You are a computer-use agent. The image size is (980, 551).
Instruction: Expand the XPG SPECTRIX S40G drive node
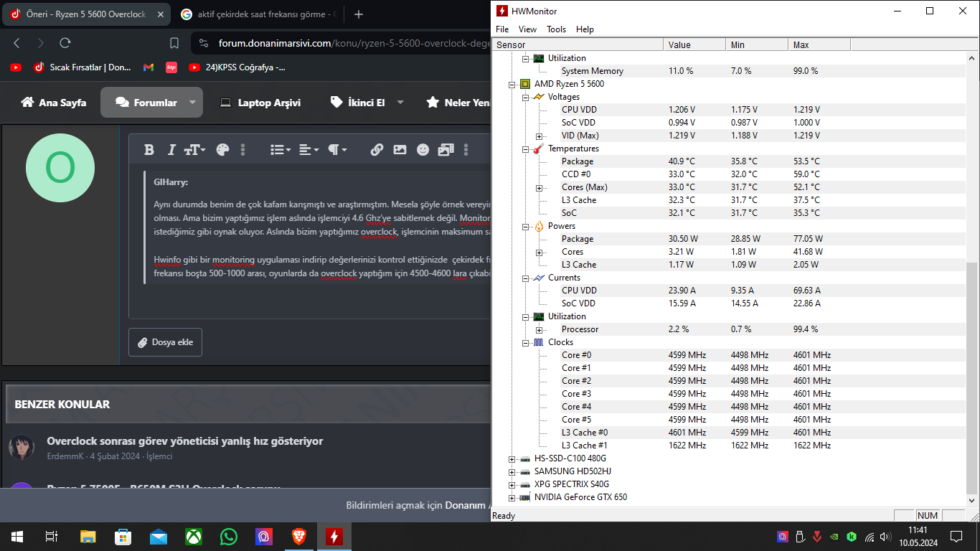512,484
